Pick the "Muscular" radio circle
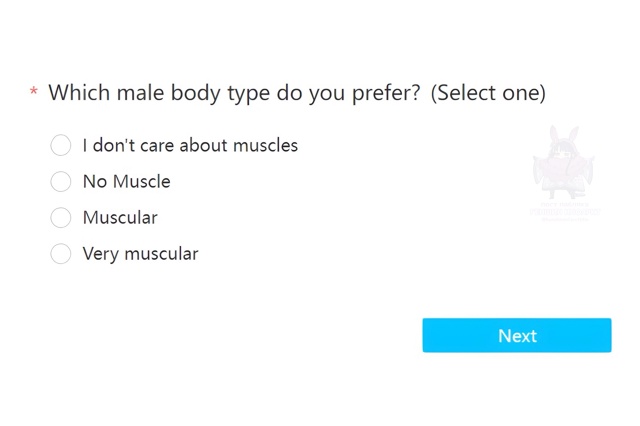640x426 pixels. pyautogui.click(x=60, y=217)
